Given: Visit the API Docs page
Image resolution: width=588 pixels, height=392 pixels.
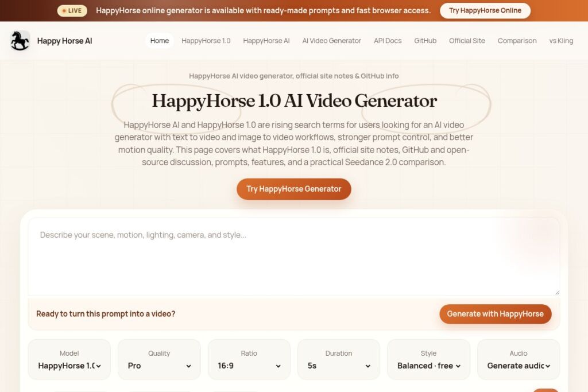Looking at the screenshot, I should [388, 41].
